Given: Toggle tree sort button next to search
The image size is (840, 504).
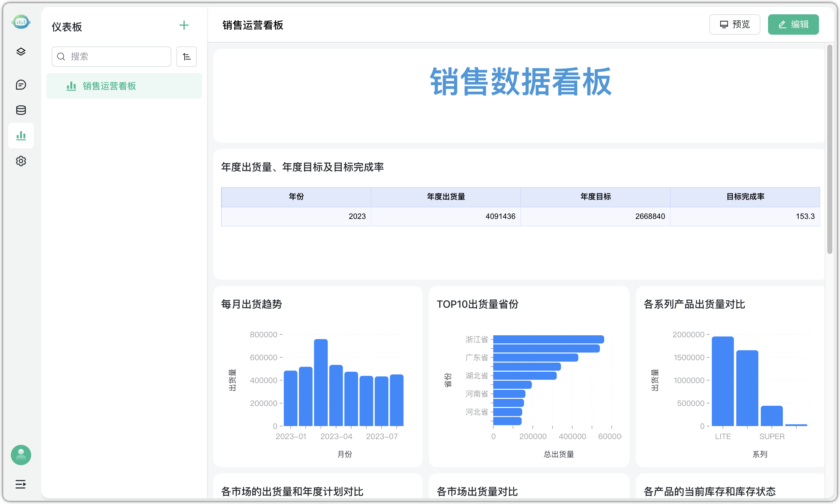Looking at the screenshot, I should click(x=186, y=56).
